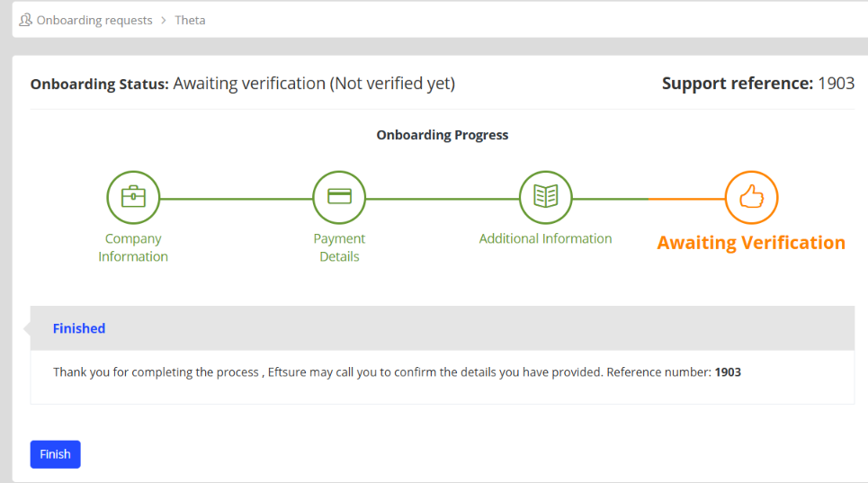Click the bold reference number in thank-you message
The height and width of the screenshot is (483, 868).
pyautogui.click(x=728, y=372)
